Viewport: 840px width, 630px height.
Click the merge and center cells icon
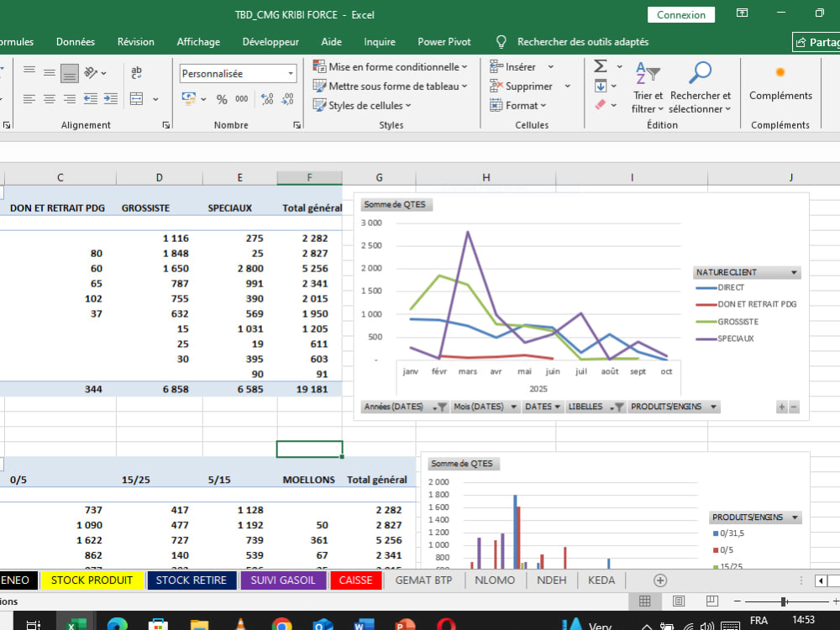pyautogui.click(x=137, y=98)
